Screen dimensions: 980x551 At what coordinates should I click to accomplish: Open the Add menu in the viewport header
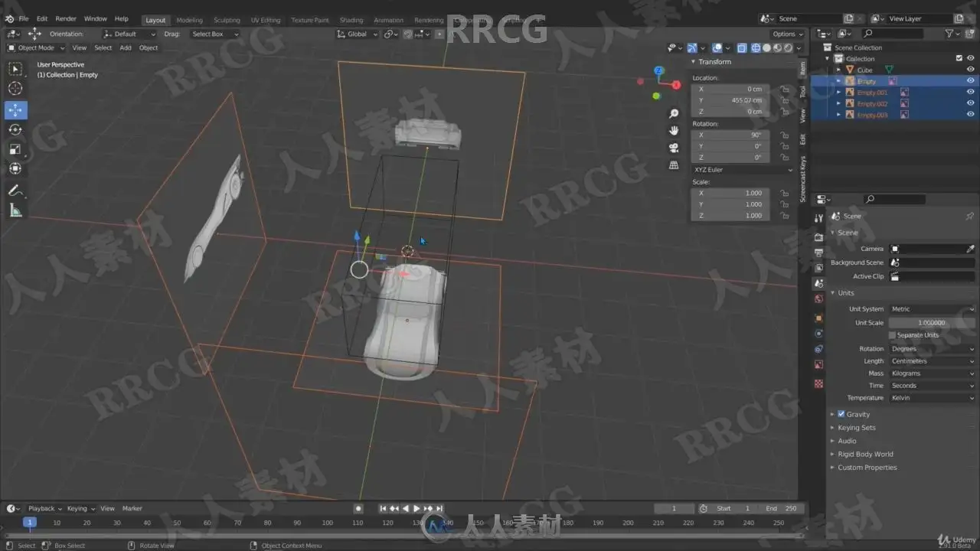tap(126, 47)
